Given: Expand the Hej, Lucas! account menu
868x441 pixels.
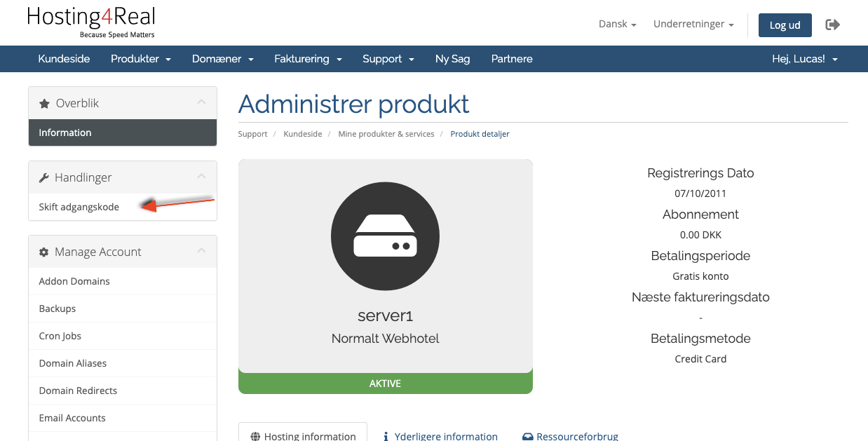Looking at the screenshot, I should pyautogui.click(x=804, y=59).
